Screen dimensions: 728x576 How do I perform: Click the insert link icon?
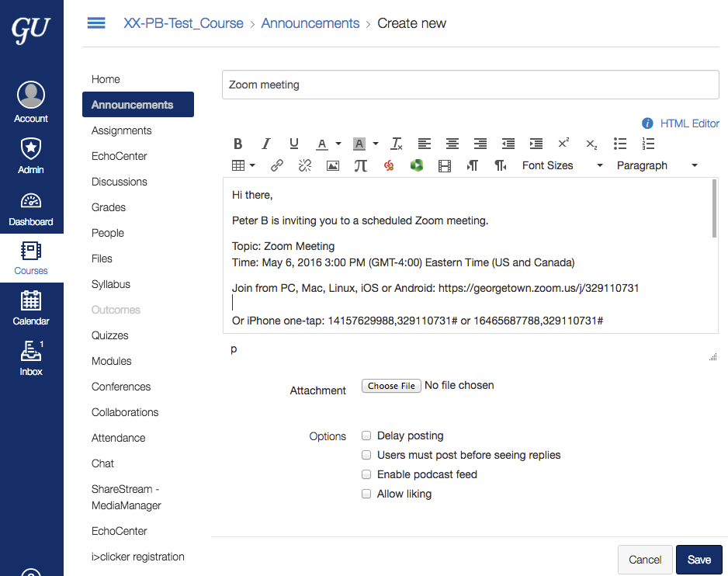pyautogui.click(x=277, y=165)
